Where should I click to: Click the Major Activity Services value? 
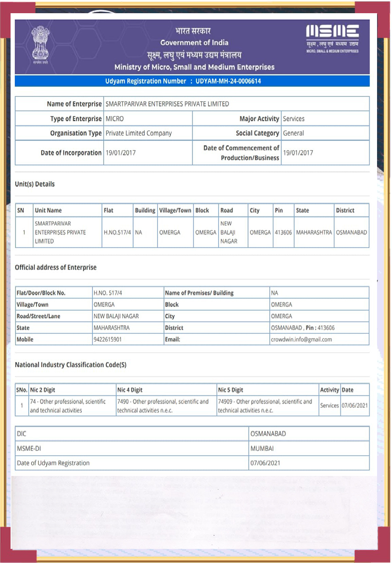[x=293, y=119]
